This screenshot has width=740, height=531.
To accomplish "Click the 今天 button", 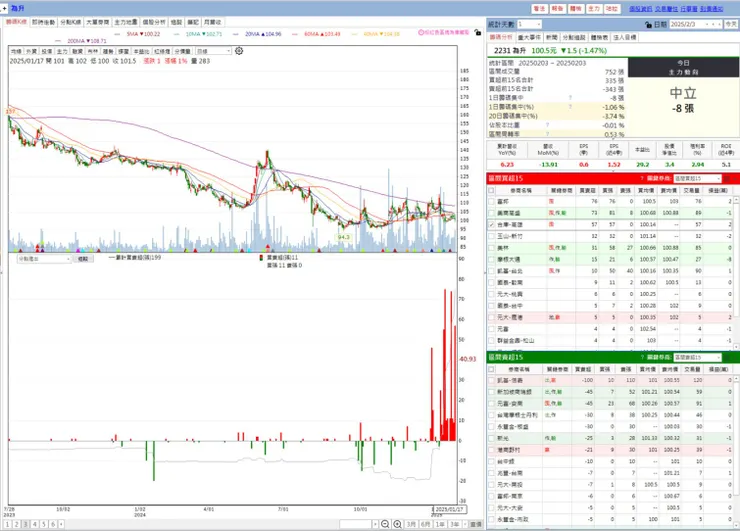I will [731, 24].
